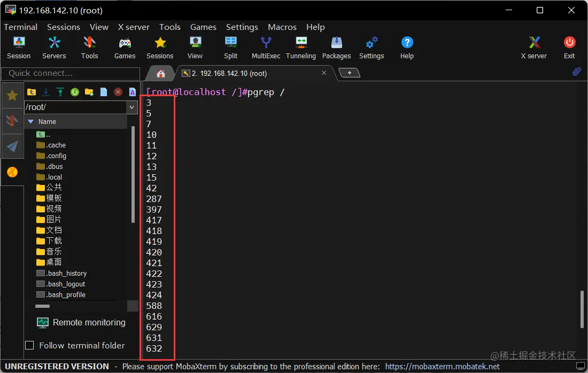This screenshot has height=373, width=588.
Task: Upload files green arrow icon in SFTP toolbar
Action: pyautogui.click(x=60, y=92)
